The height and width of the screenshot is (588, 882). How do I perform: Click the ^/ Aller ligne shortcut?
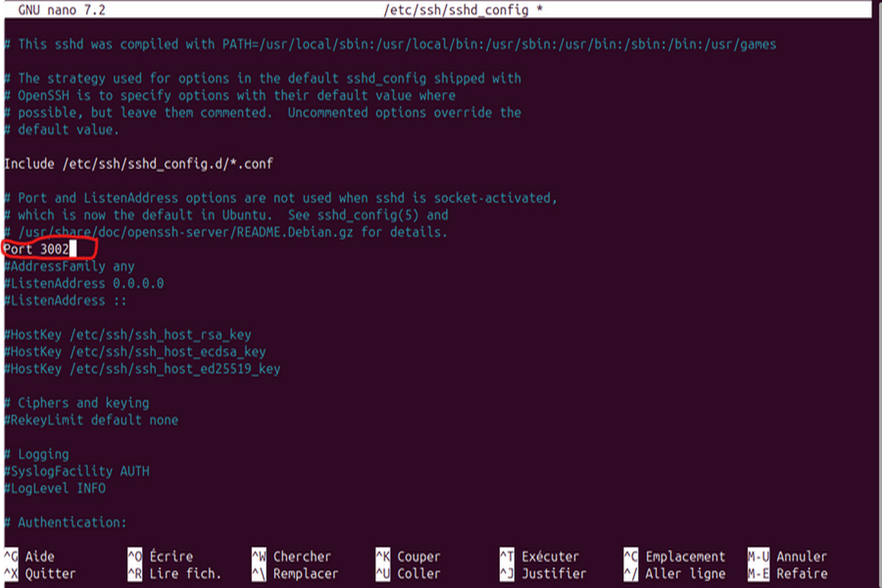point(675,573)
